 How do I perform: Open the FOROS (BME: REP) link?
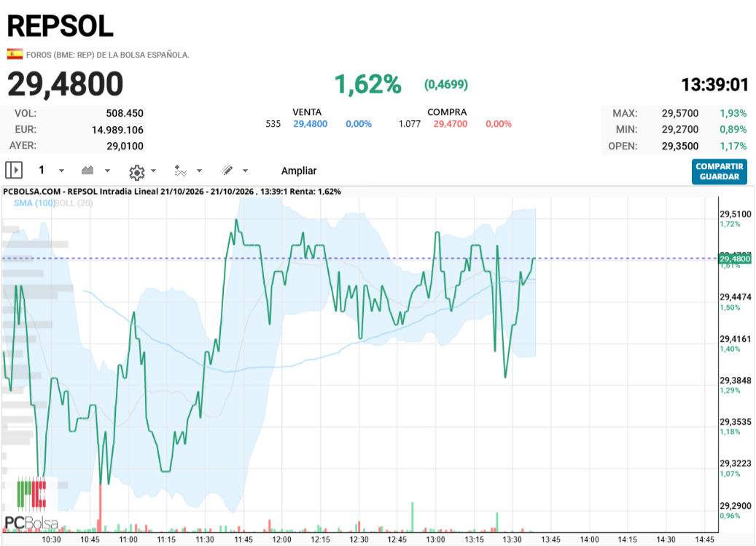(107, 55)
